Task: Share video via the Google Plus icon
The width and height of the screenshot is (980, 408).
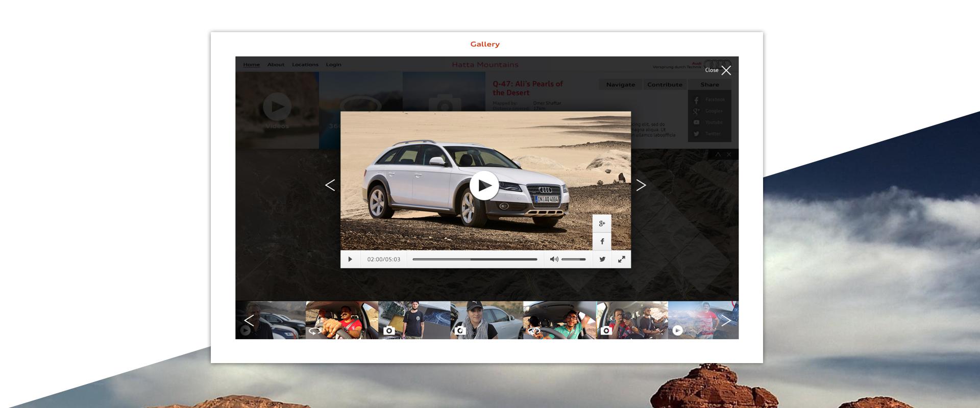Action: click(602, 223)
